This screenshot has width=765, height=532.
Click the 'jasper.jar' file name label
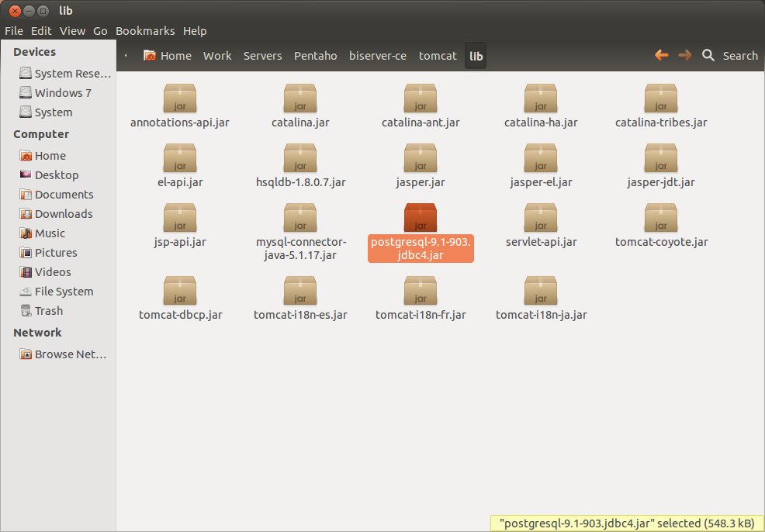[421, 182]
